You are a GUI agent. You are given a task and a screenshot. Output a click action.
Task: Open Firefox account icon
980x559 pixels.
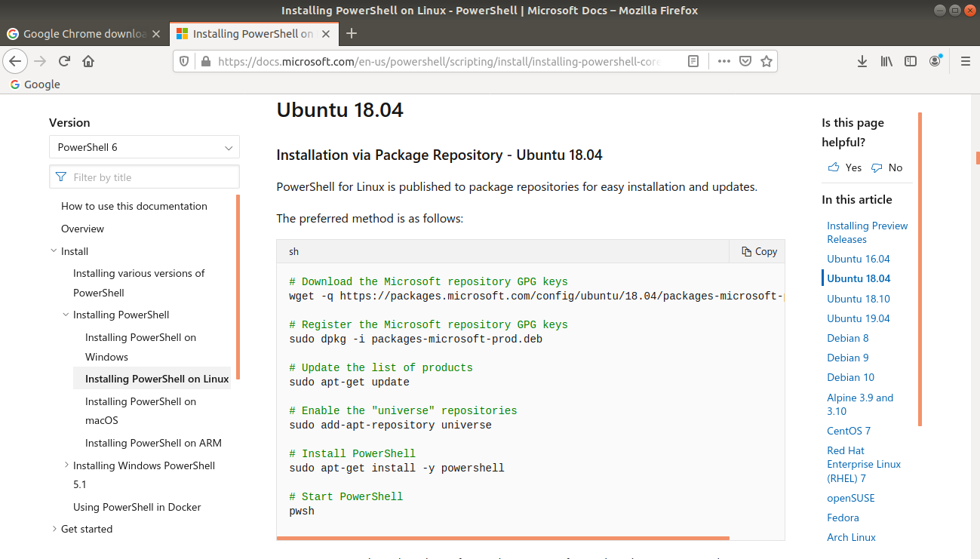pyautogui.click(x=935, y=61)
